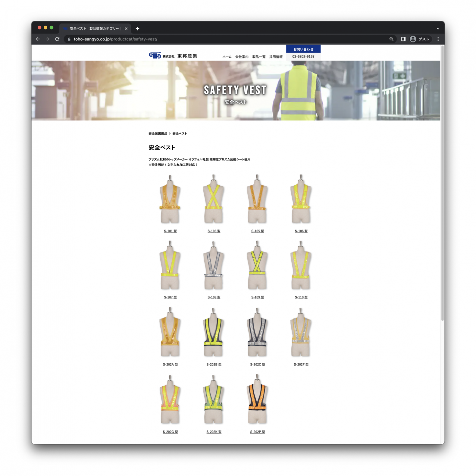The image size is (476, 476).
Task: Go to 会社案内 in navigation
Action: point(242,57)
